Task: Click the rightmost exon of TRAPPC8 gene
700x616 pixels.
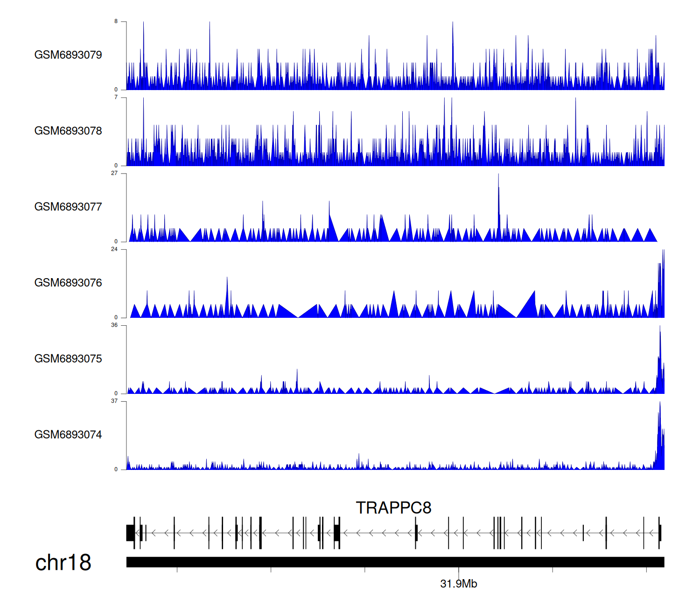Action: (x=660, y=532)
